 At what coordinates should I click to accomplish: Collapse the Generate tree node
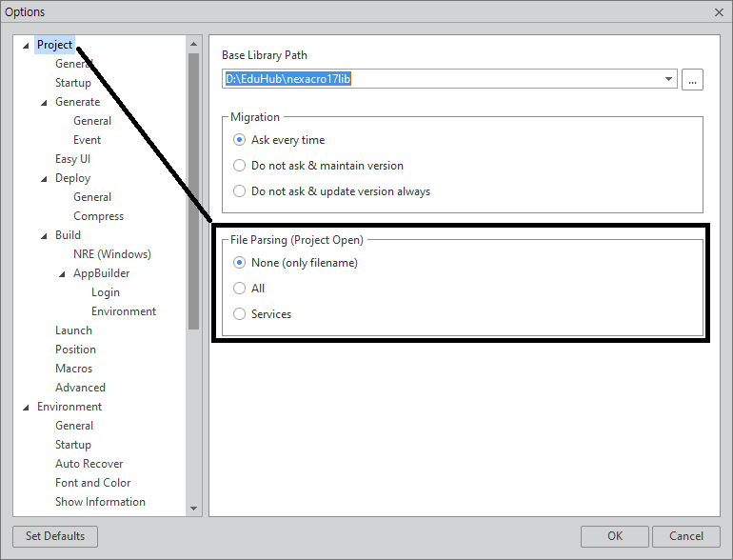tap(44, 103)
